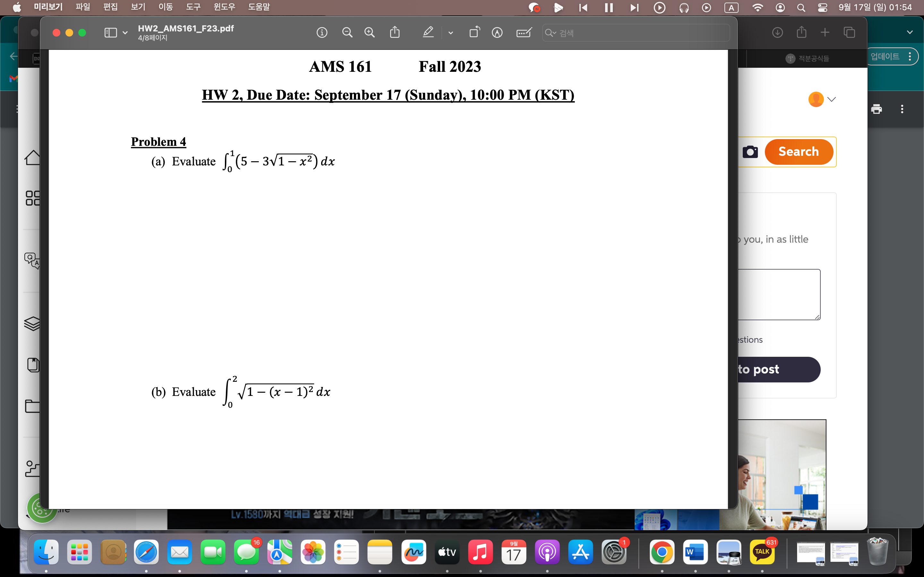Toggle the sidebar view button
Viewport: 924px width, 577px height.
click(x=110, y=33)
